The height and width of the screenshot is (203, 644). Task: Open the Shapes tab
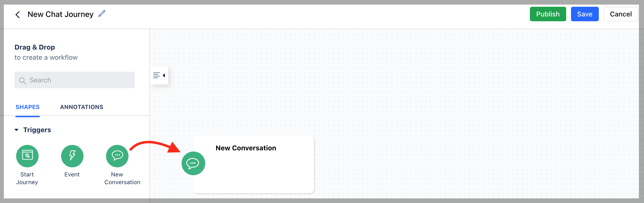(28, 107)
